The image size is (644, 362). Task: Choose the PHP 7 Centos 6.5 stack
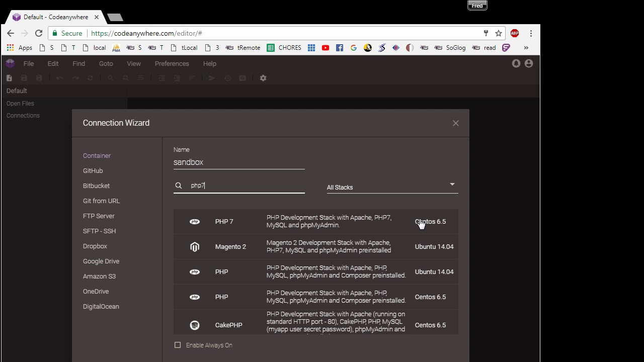(x=315, y=222)
